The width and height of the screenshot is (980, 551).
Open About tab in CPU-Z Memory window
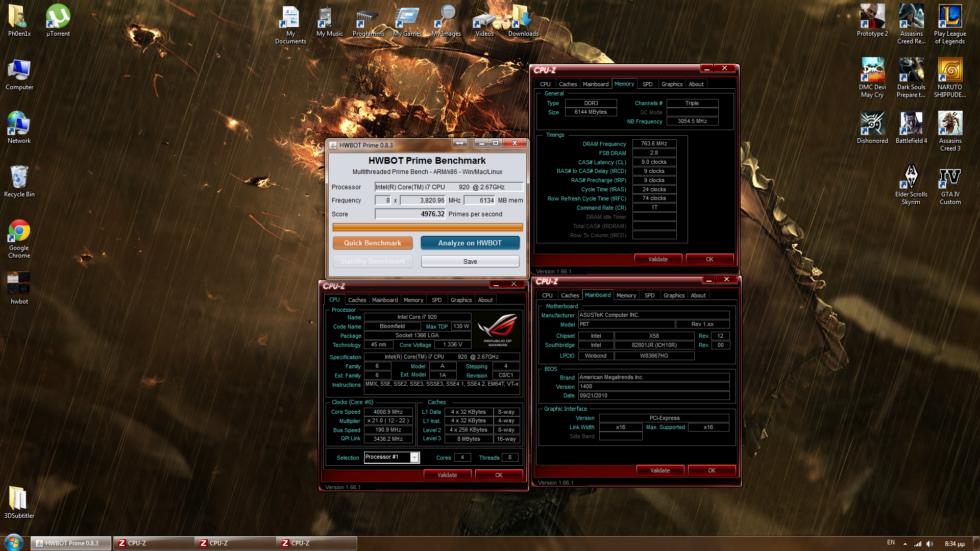click(x=696, y=84)
